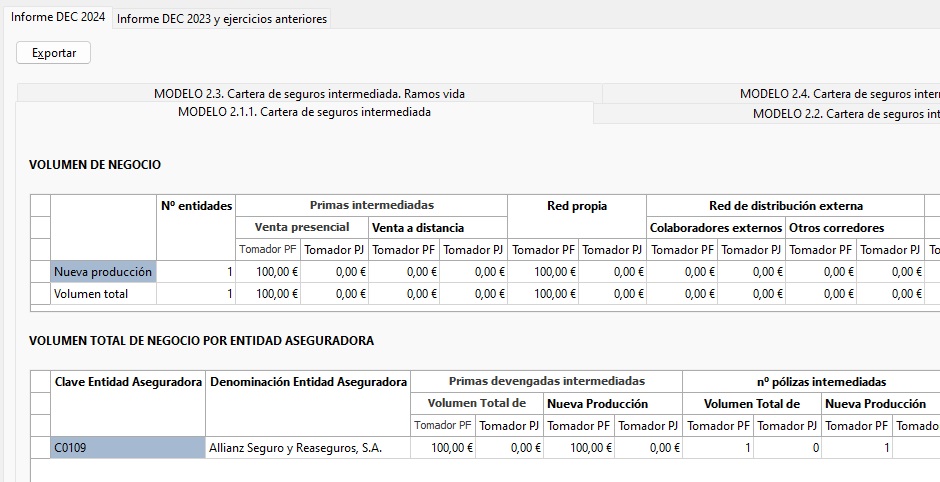Click Colaboradores externos Tomador PF value in Volumen total
This screenshot has height=482, width=940.
682,294
